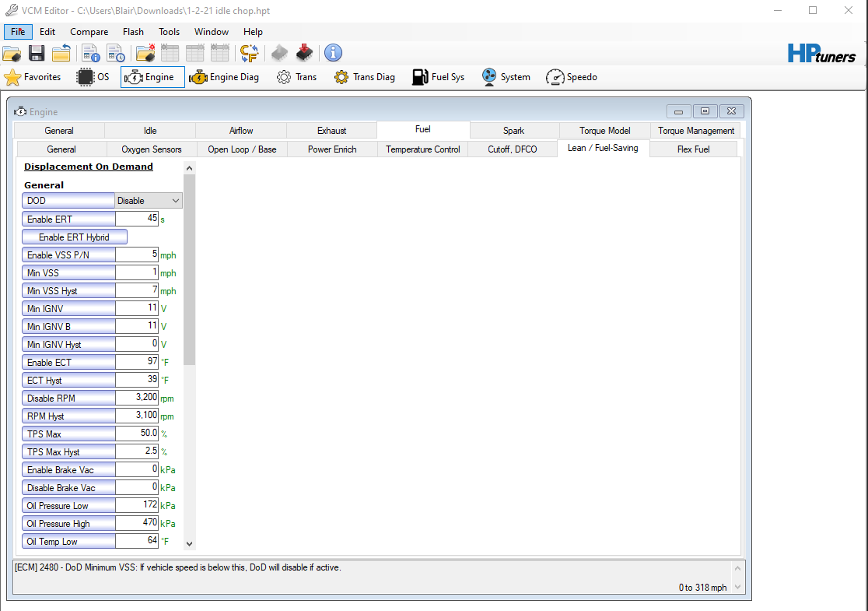Image resolution: width=868 pixels, height=611 pixels.
Task: Open the Tools menu
Action: (x=169, y=32)
